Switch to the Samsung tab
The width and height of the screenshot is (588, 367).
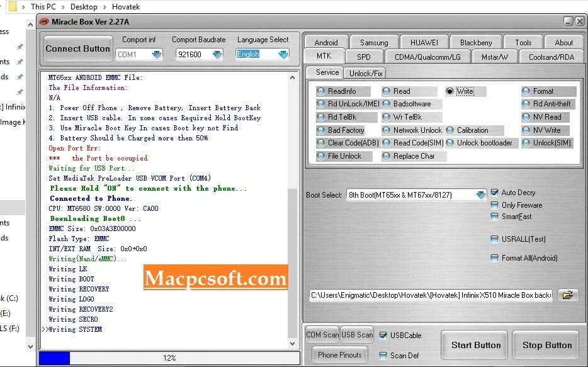tap(374, 42)
